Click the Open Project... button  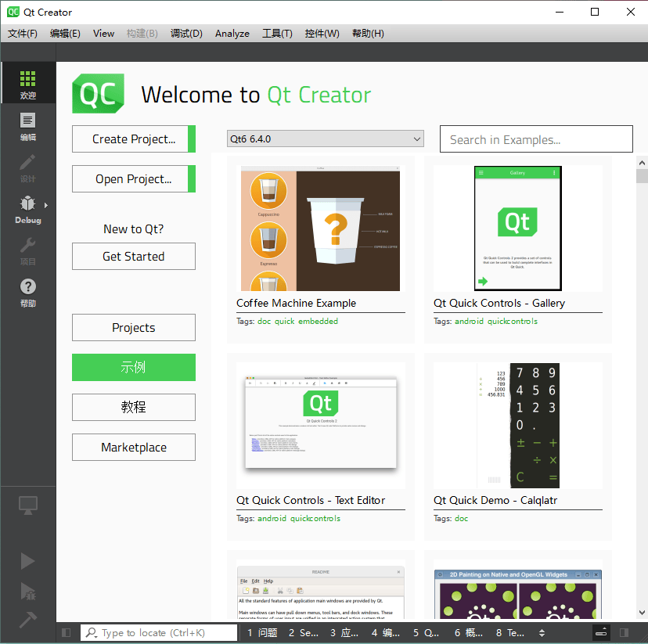click(x=134, y=179)
